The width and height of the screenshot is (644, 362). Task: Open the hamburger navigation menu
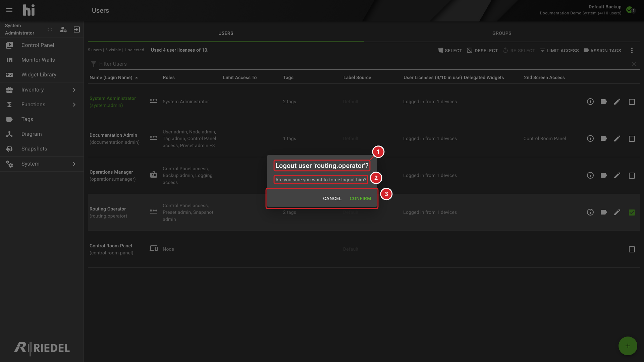coord(9,10)
